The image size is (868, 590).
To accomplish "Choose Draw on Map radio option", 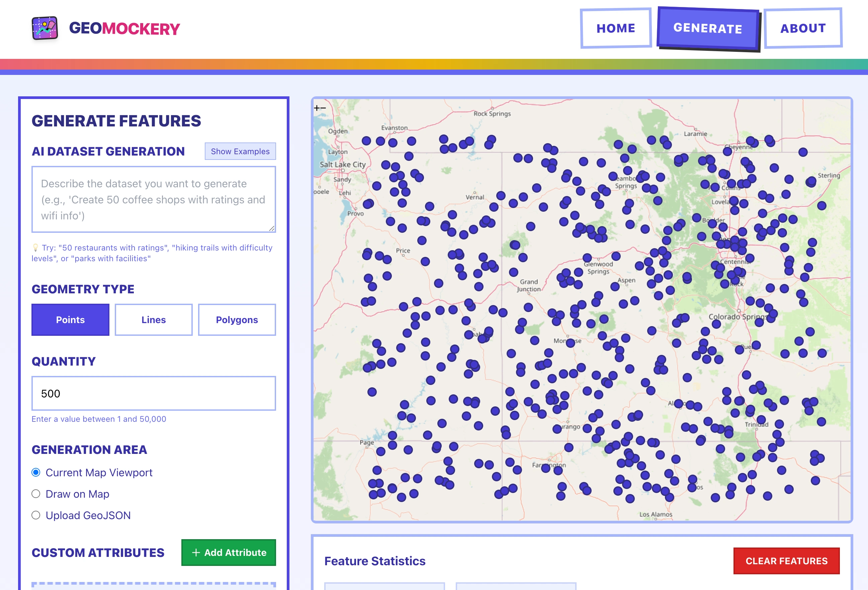I will pyautogui.click(x=36, y=494).
